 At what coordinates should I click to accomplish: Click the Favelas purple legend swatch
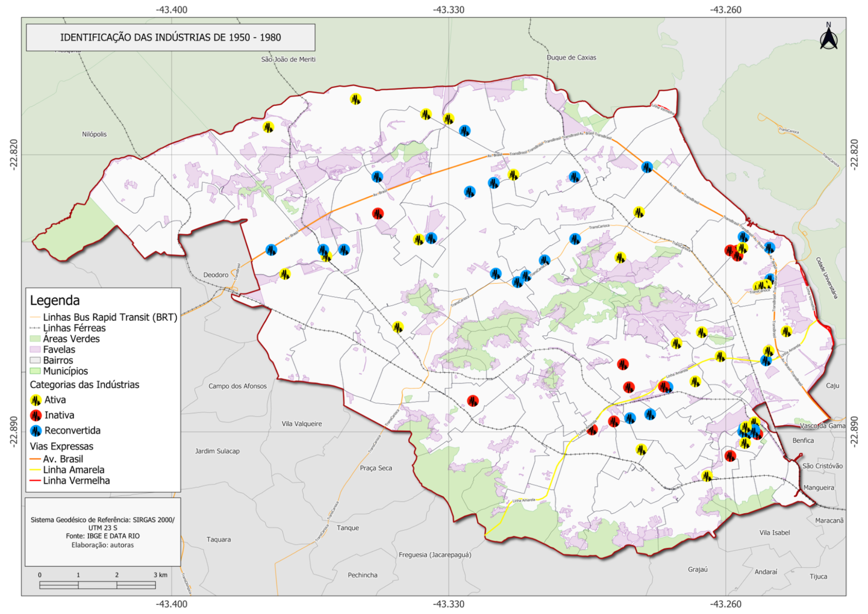click(x=35, y=350)
